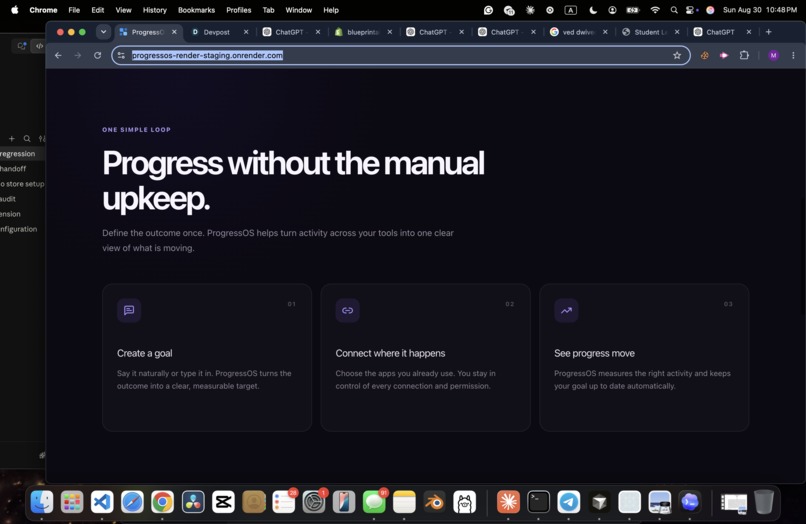Reload the ProgressOS page
Screen dimensions: 806x524
coord(97,55)
